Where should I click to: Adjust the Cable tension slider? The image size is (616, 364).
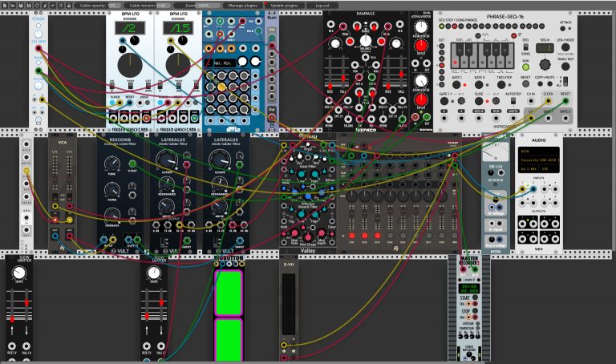pos(148,6)
